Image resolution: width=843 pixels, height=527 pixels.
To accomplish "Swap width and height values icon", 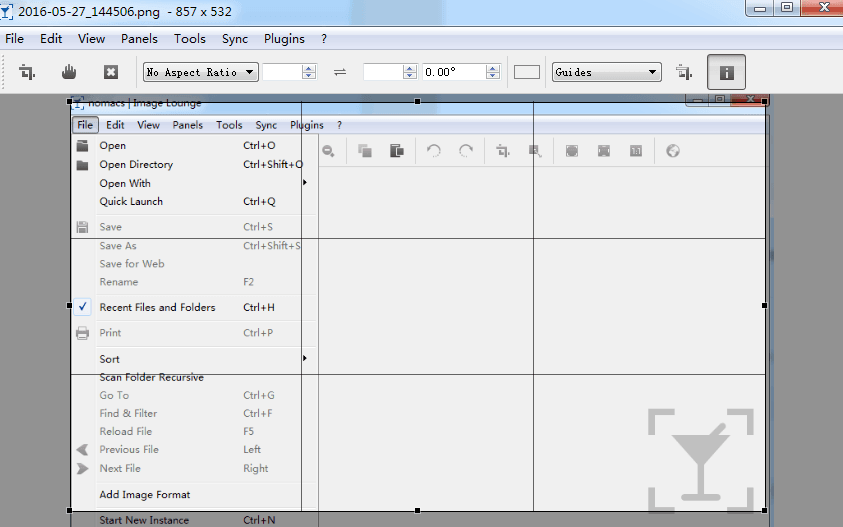I will (x=340, y=72).
